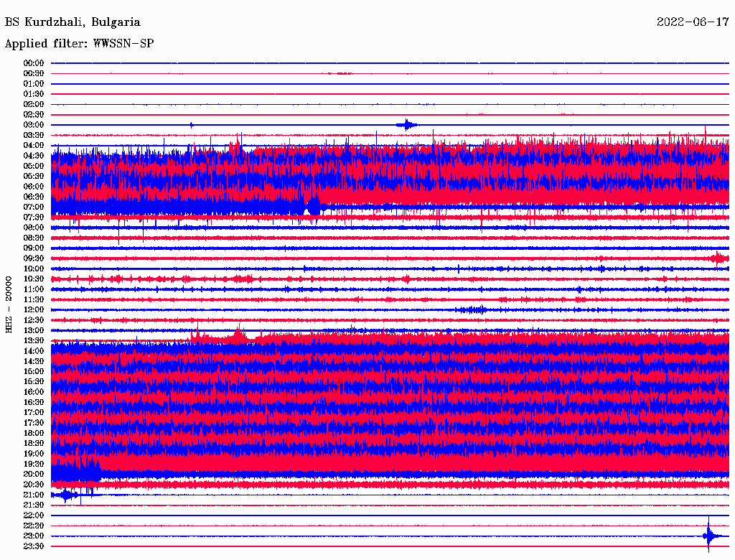
Task: Click the date 2022-06-17 label
Action: point(693,22)
